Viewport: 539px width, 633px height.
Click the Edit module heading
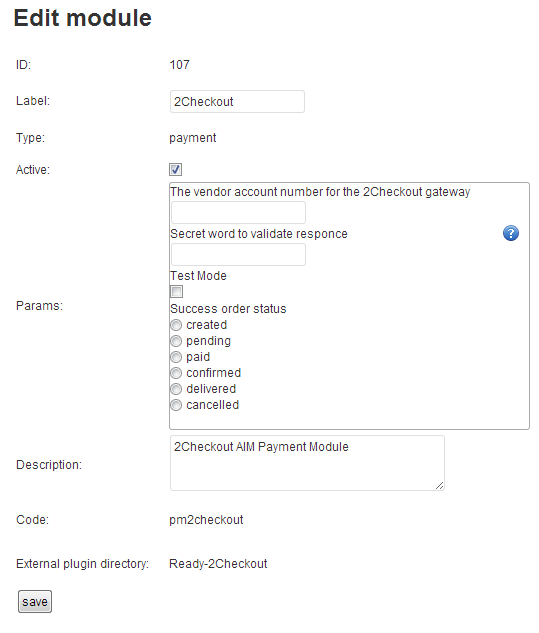click(83, 18)
